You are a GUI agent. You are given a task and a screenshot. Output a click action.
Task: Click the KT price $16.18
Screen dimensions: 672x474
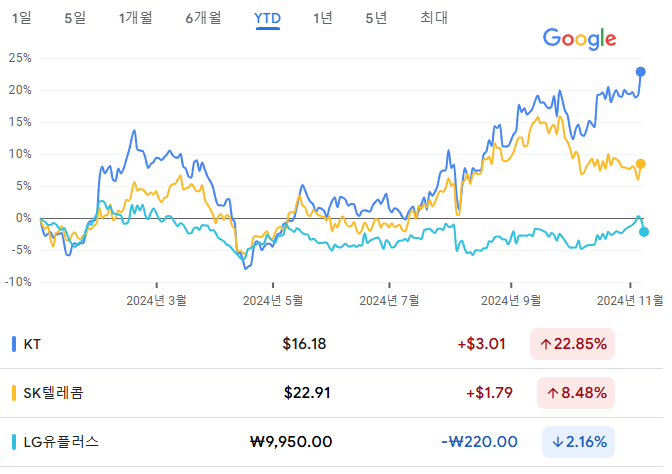tap(304, 344)
